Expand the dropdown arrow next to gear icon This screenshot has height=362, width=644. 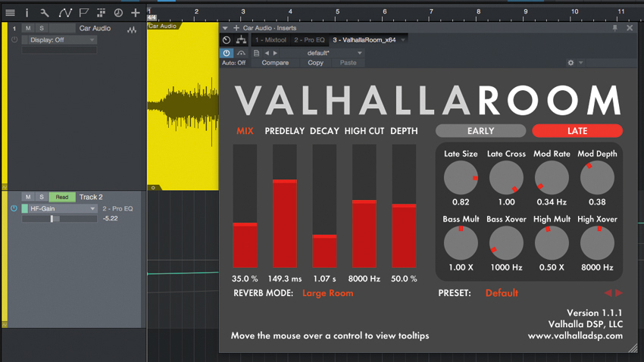tap(581, 63)
